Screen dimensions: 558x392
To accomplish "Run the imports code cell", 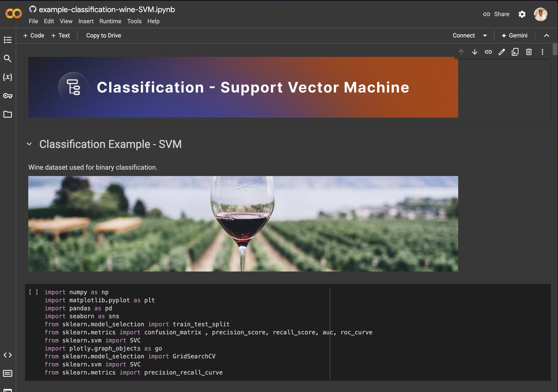I will click(33, 292).
